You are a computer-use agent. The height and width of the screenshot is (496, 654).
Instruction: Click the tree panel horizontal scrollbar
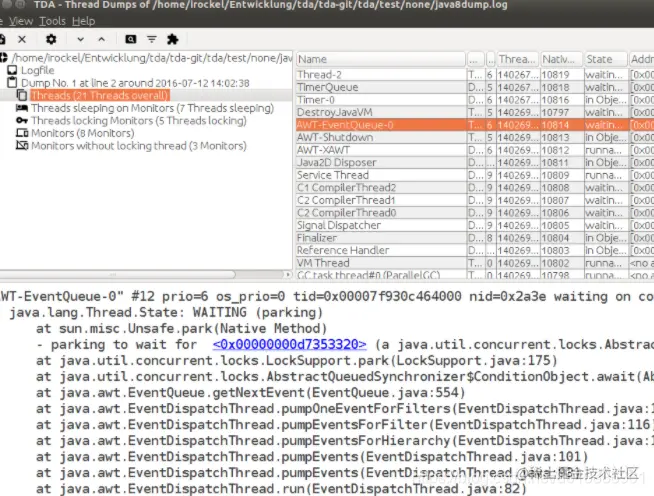pyautogui.click(x=118, y=274)
